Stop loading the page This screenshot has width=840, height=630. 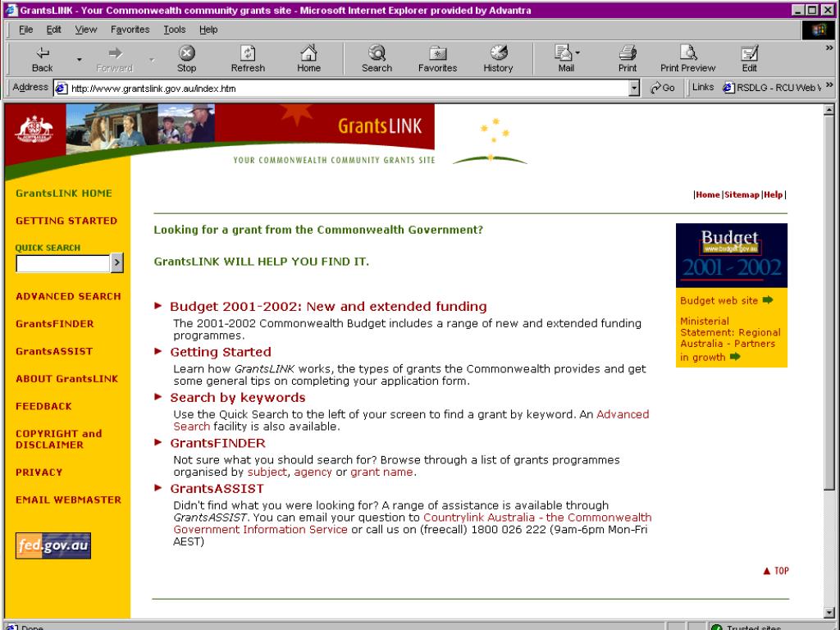tap(186, 58)
